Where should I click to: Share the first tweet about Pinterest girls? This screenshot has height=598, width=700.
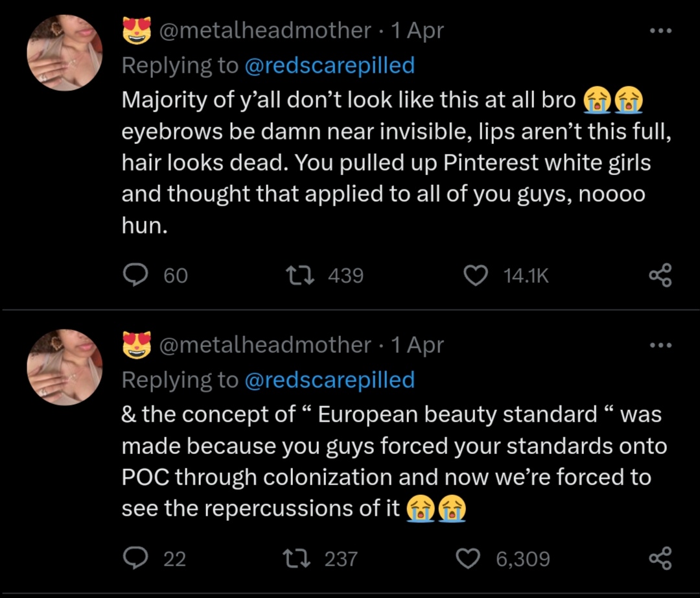(660, 276)
